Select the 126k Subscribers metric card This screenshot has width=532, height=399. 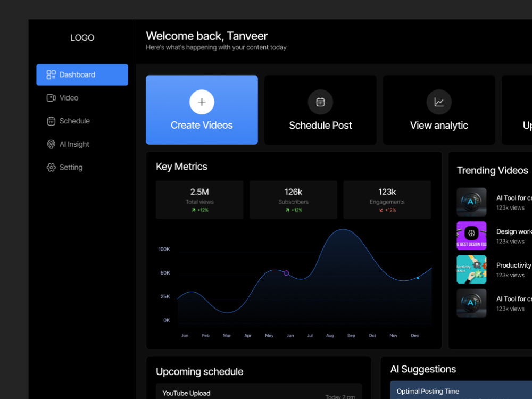294,200
